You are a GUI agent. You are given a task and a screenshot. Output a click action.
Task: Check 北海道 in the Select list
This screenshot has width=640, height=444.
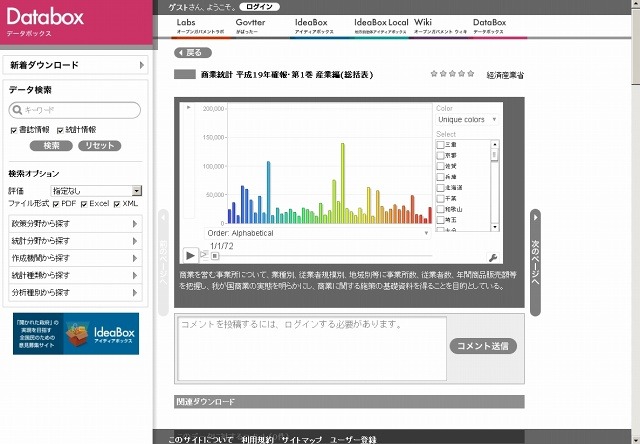pyautogui.click(x=440, y=188)
